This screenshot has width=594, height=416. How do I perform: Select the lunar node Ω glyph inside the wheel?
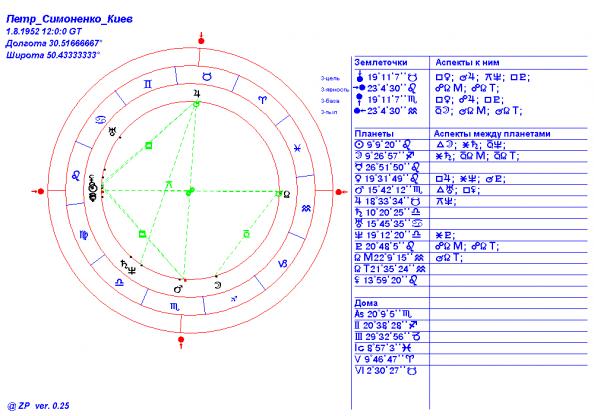point(287,194)
